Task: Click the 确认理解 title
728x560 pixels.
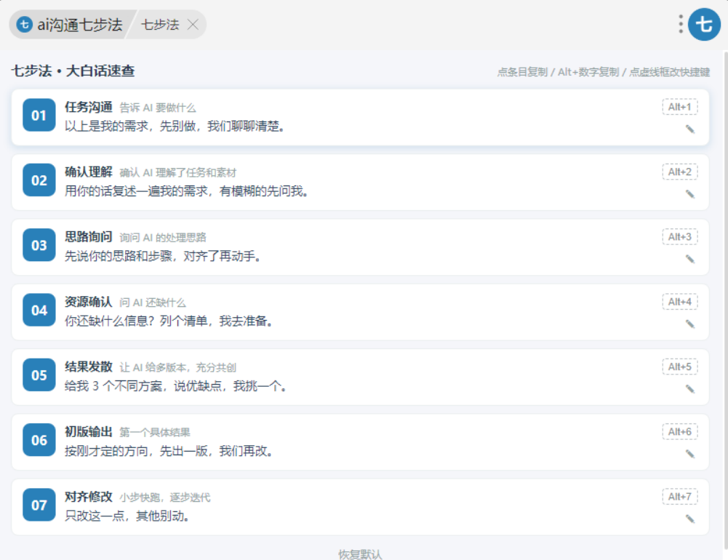Action: coord(88,172)
